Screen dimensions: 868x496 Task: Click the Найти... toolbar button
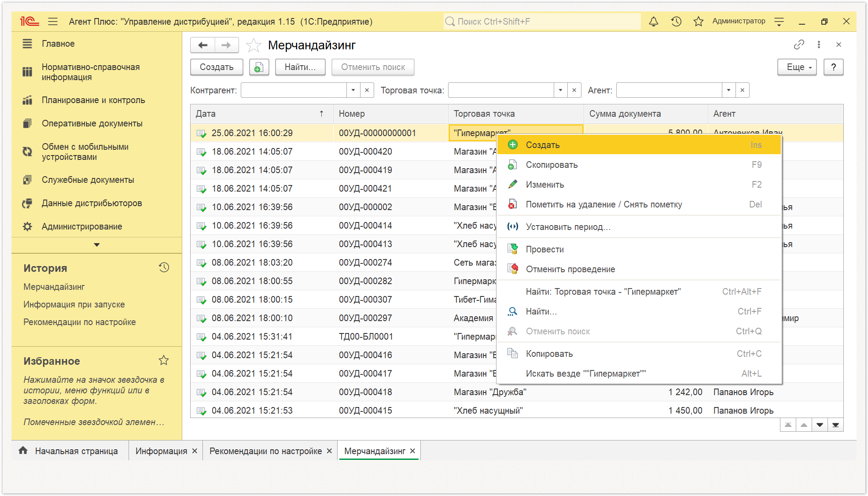[300, 67]
